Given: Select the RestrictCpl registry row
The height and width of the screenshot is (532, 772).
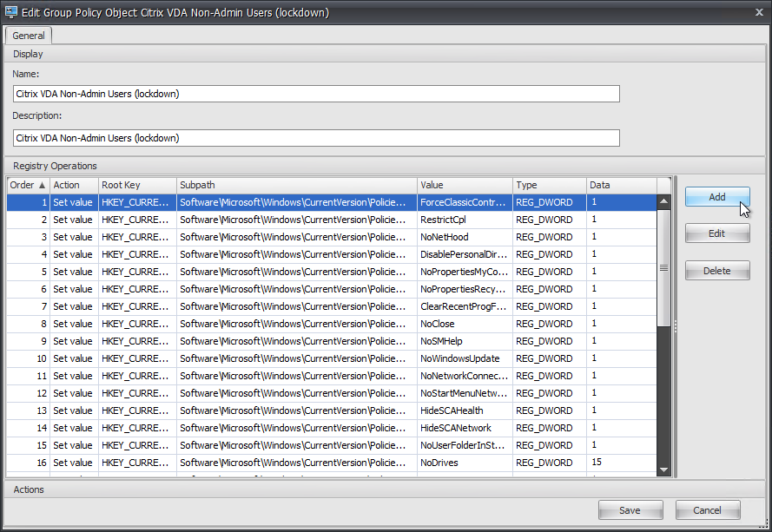Looking at the screenshot, I should coord(450,220).
